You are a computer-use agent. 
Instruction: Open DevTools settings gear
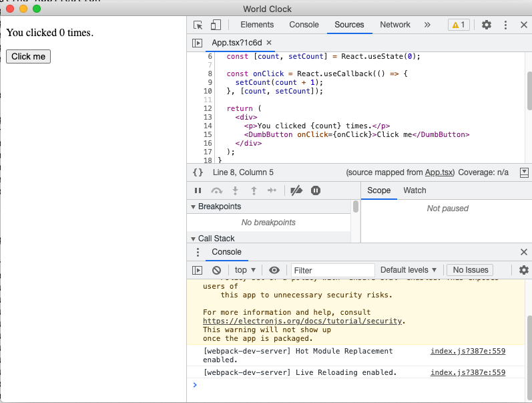point(487,25)
